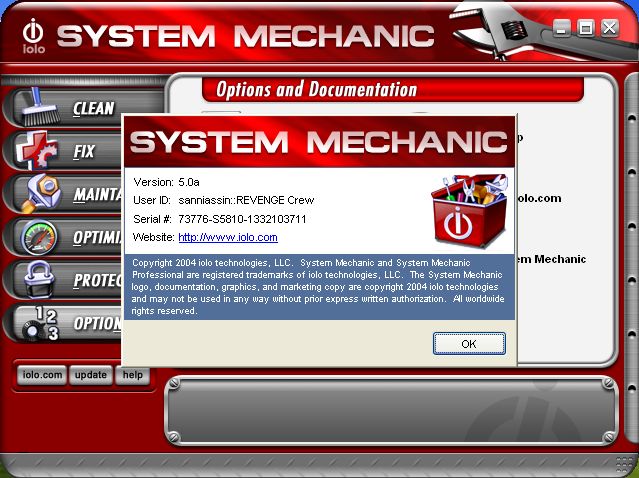
Task: Click the Protect padlock icon
Action: coord(36,279)
